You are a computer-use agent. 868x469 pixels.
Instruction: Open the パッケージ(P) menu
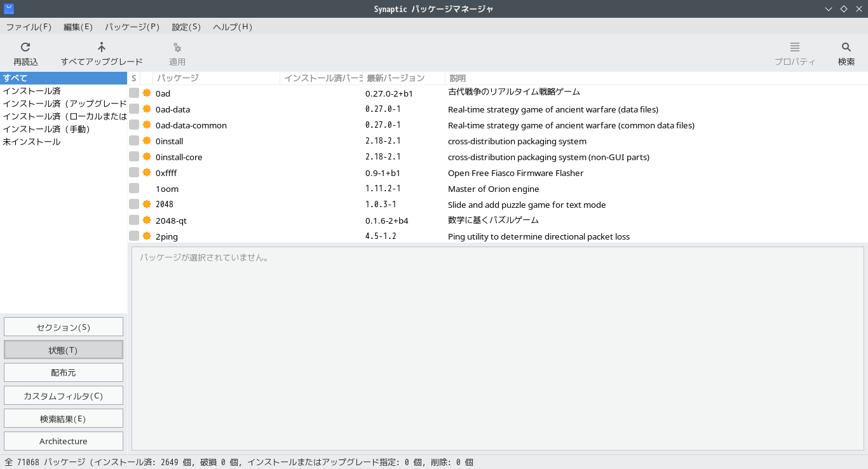[x=132, y=27]
